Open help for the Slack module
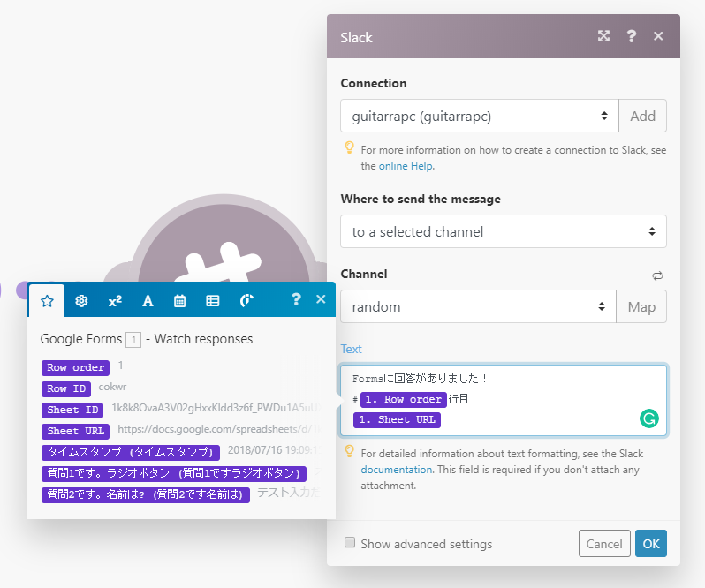705x588 pixels. [x=632, y=36]
